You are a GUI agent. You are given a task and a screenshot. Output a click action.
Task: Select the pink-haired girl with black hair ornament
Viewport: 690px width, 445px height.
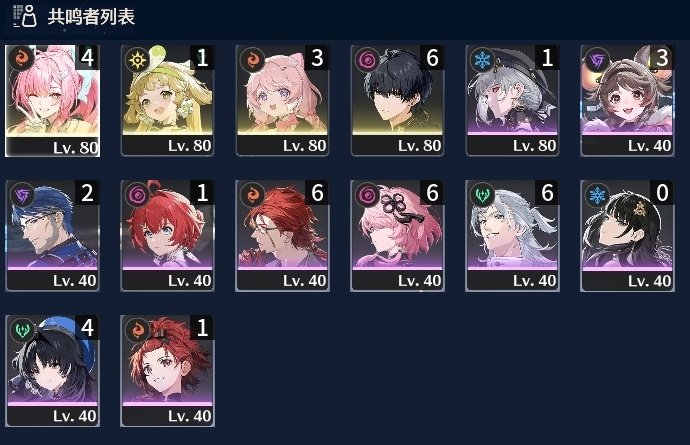[x=397, y=235]
